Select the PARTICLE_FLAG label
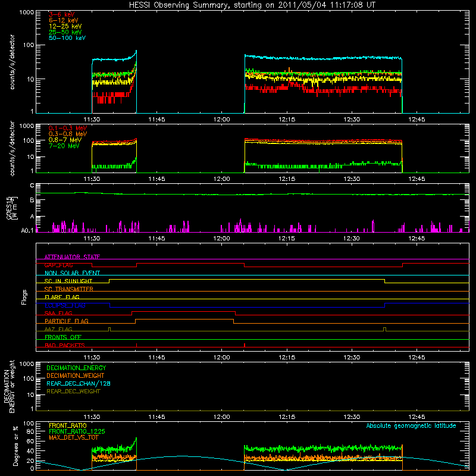Viewport: 476px width, 476px height. (x=67, y=321)
